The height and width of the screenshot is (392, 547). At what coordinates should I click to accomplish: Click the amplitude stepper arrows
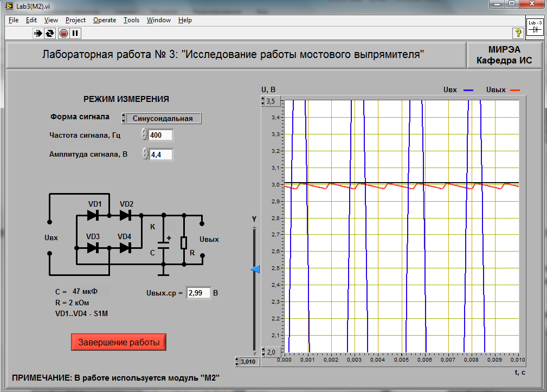click(145, 154)
